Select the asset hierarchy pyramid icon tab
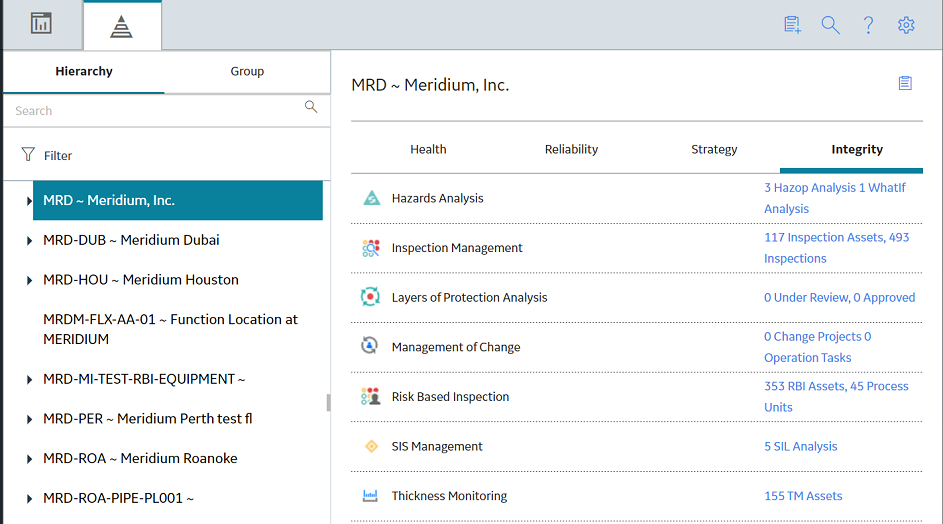 (121, 26)
